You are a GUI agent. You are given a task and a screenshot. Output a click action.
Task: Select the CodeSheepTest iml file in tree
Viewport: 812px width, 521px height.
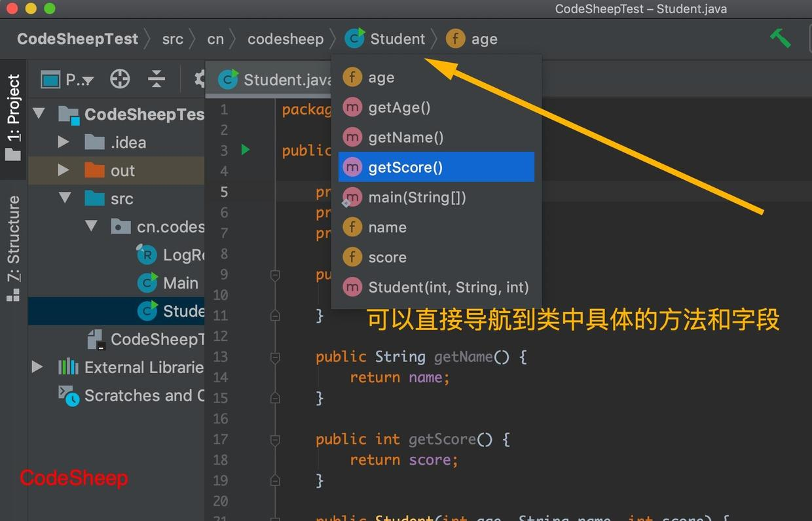pos(117,339)
